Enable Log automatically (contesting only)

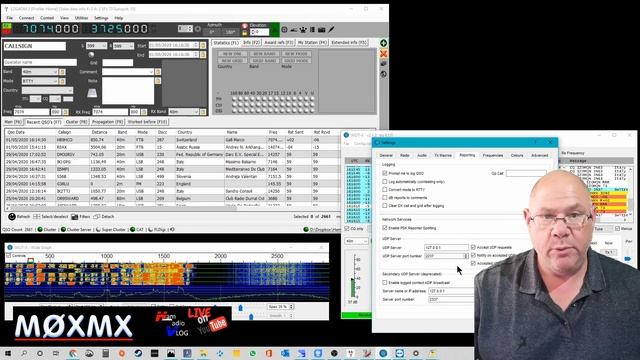[x=385, y=182]
